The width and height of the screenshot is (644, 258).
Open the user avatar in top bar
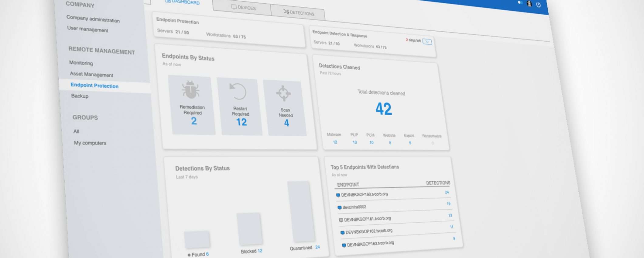529,4
